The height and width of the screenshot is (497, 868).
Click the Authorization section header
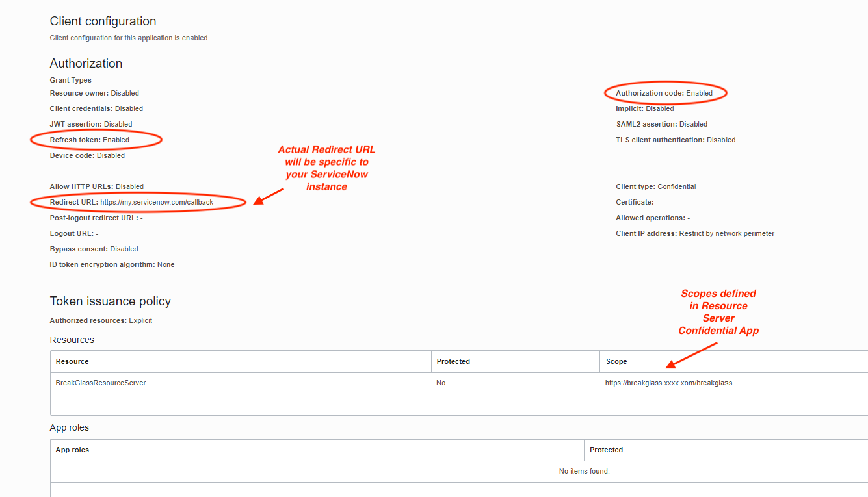coord(86,63)
